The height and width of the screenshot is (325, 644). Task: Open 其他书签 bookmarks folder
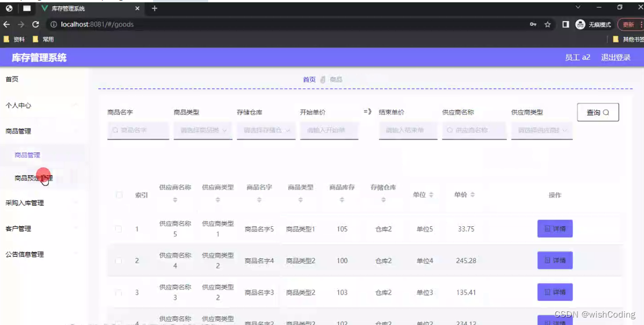tap(629, 39)
